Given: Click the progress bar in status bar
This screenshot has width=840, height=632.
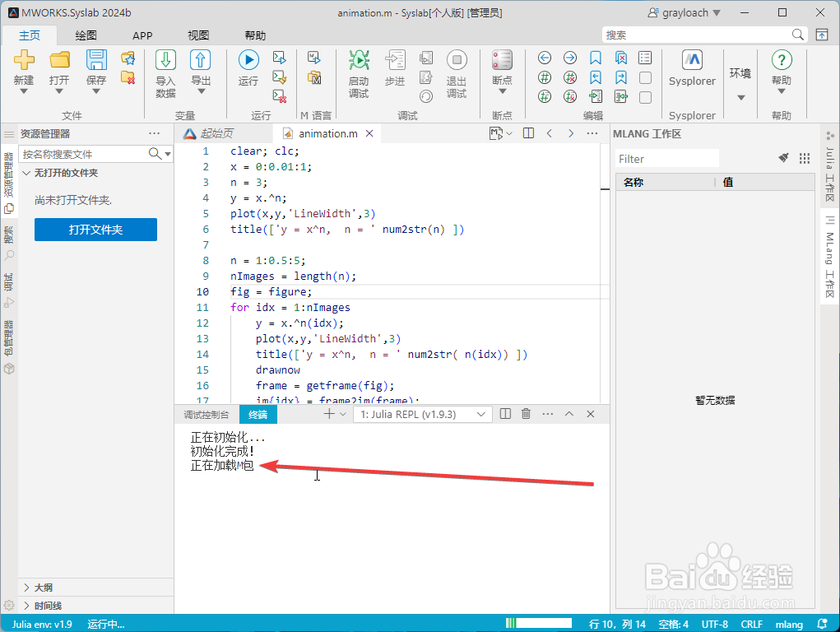Looking at the screenshot, I should [x=538, y=623].
